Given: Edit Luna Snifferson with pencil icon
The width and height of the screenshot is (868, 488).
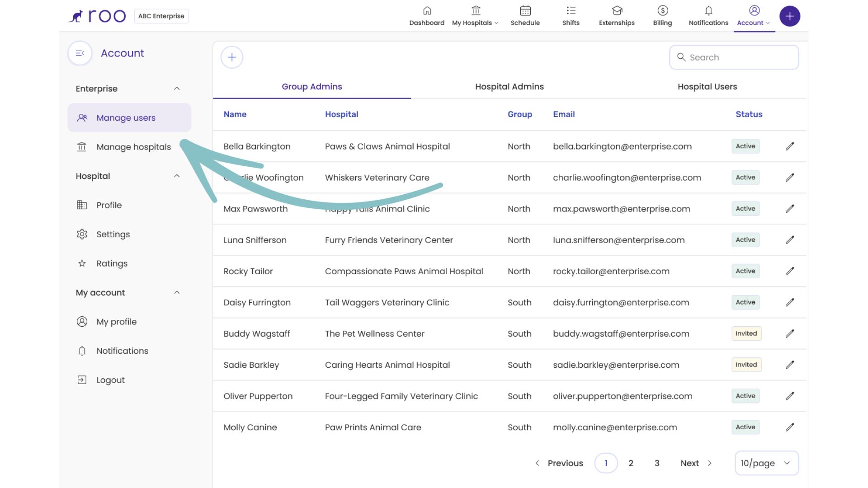Looking at the screenshot, I should click(x=789, y=240).
